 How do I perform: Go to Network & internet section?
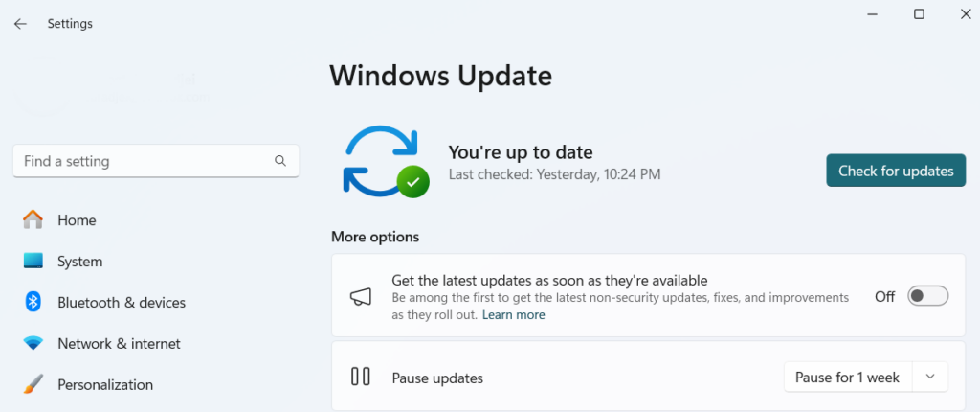(x=119, y=344)
